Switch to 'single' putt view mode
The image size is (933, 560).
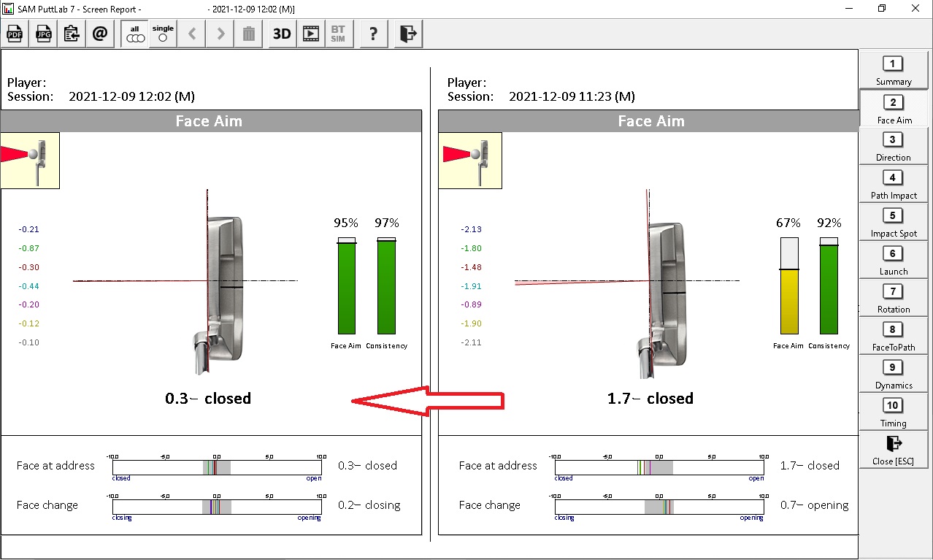click(x=163, y=34)
